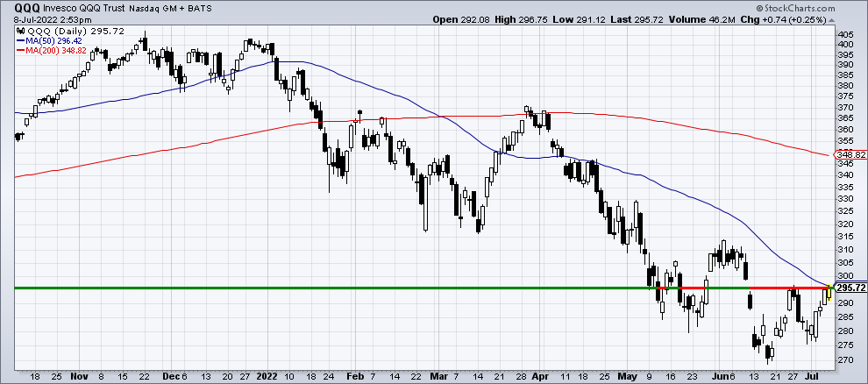868x384 pixels.
Task: Click the up-triangle change indicator after Chg
Action: [x=831, y=19]
